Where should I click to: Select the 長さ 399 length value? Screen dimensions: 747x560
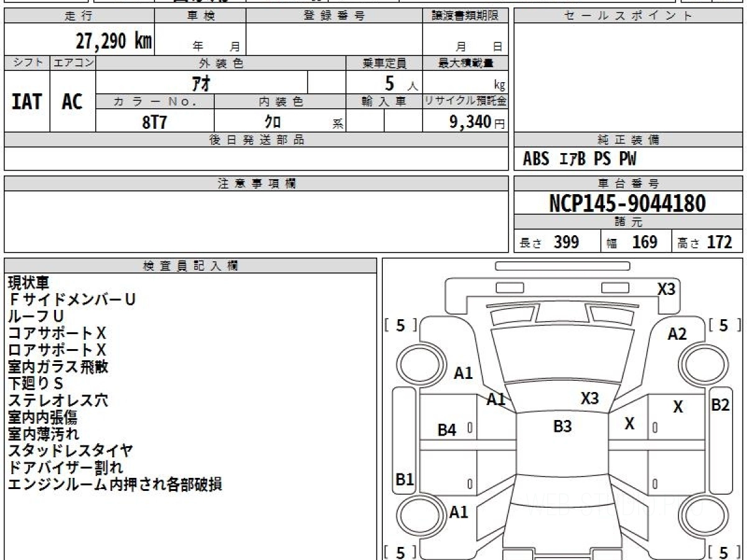tap(550, 242)
